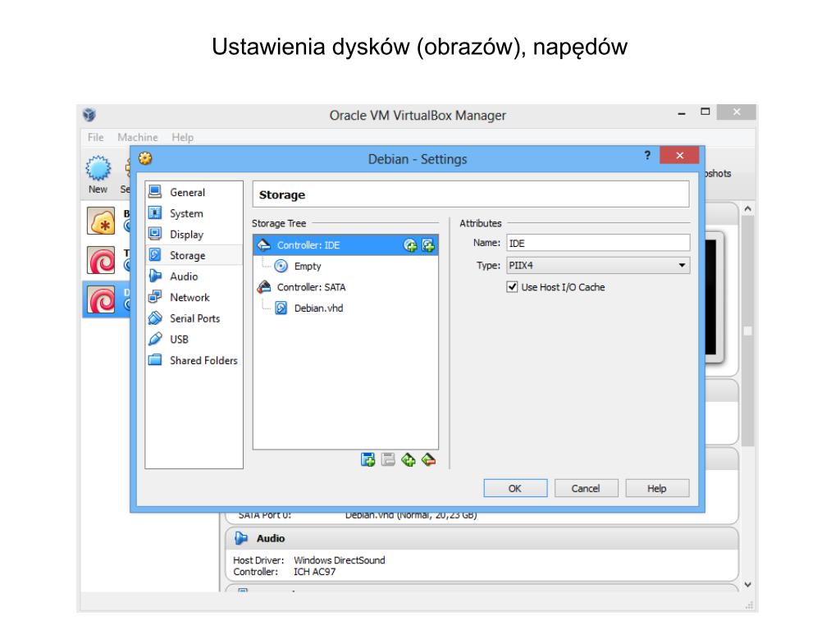Select the Storage settings category

point(194,255)
